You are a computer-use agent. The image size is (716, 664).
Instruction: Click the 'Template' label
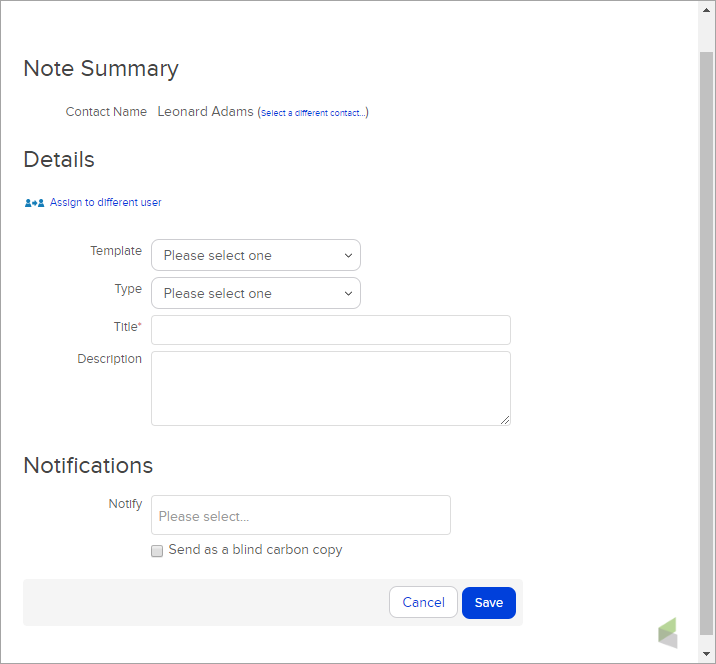click(x=116, y=251)
